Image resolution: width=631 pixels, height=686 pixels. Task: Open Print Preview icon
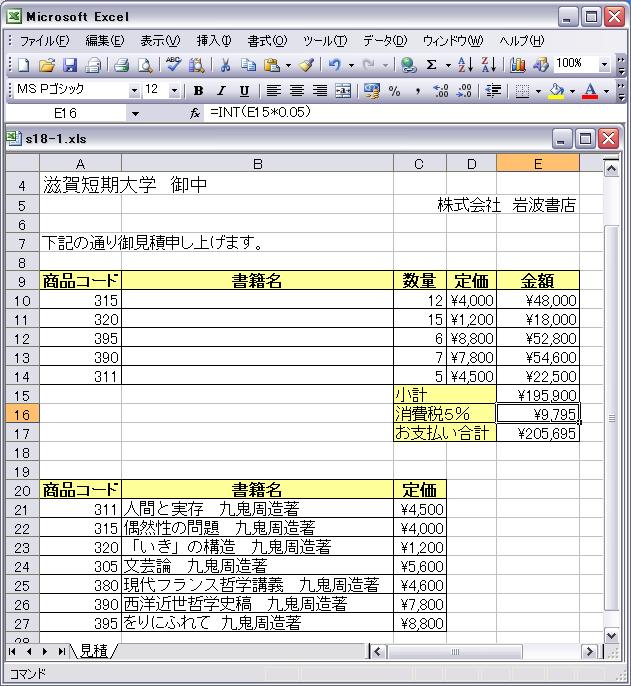[x=145, y=66]
